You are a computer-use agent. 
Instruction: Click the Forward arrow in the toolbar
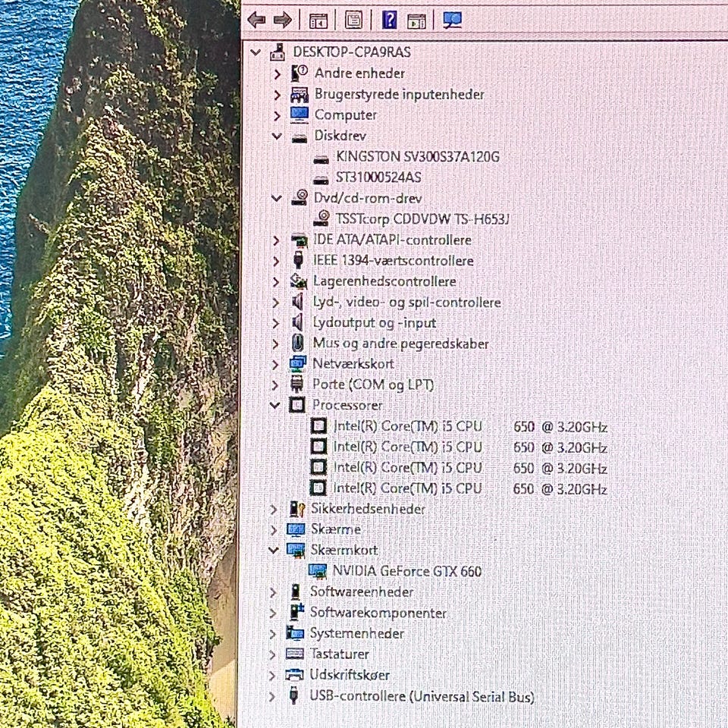[283, 20]
